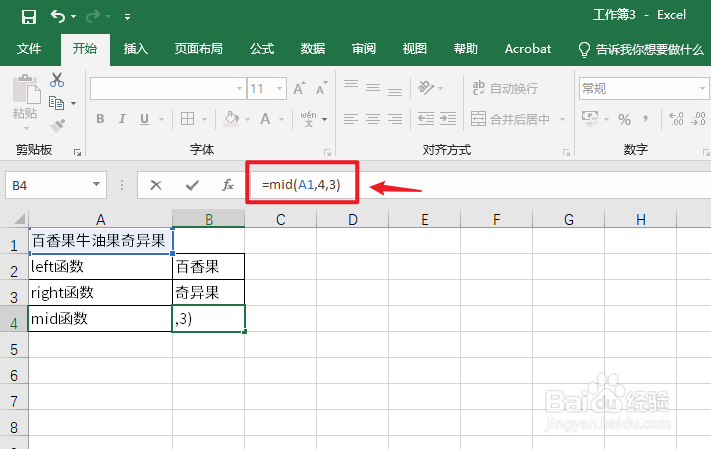Click the Align Left icon
The width and height of the screenshot is (711, 449).
(x=351, y=119)
